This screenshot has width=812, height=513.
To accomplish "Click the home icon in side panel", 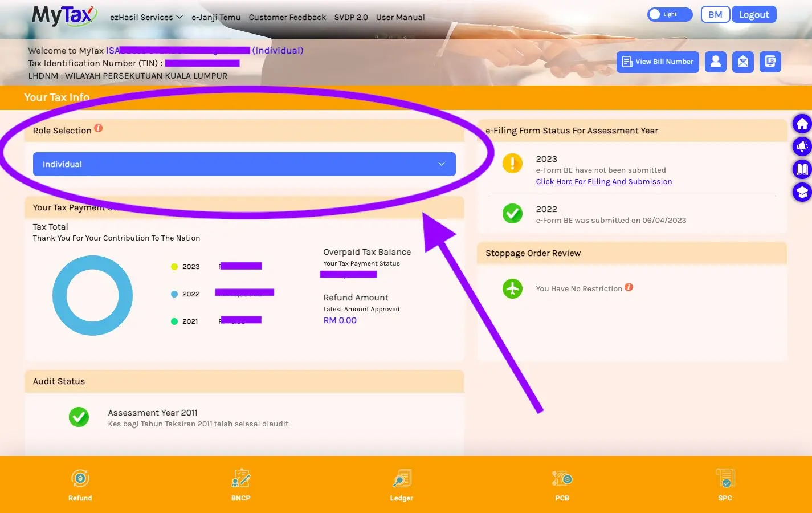I will (x=802, y=124).
